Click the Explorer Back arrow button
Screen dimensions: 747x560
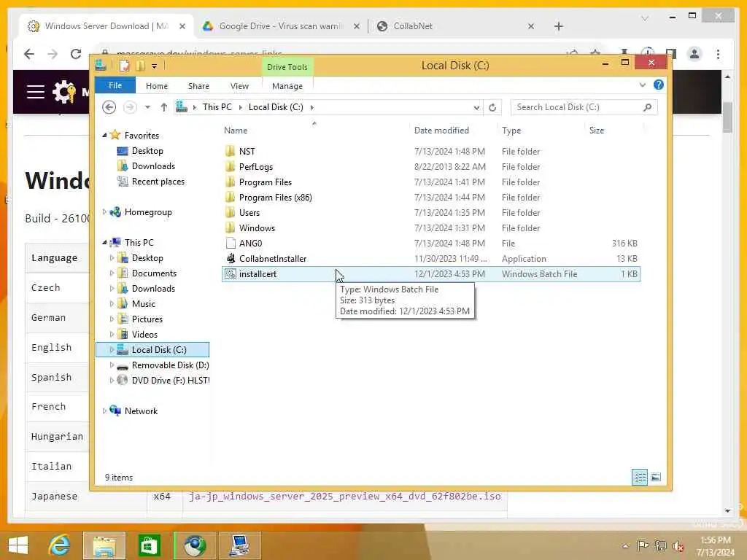(109, 107)
